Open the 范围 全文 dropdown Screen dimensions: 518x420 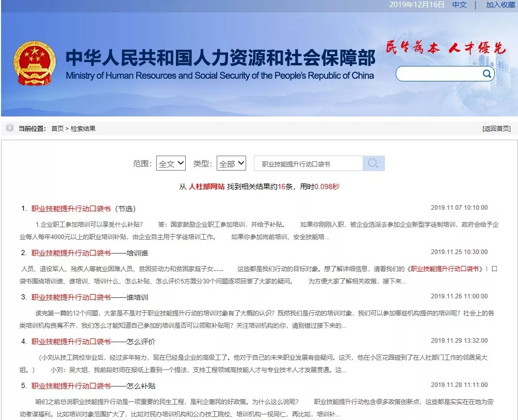171,163
